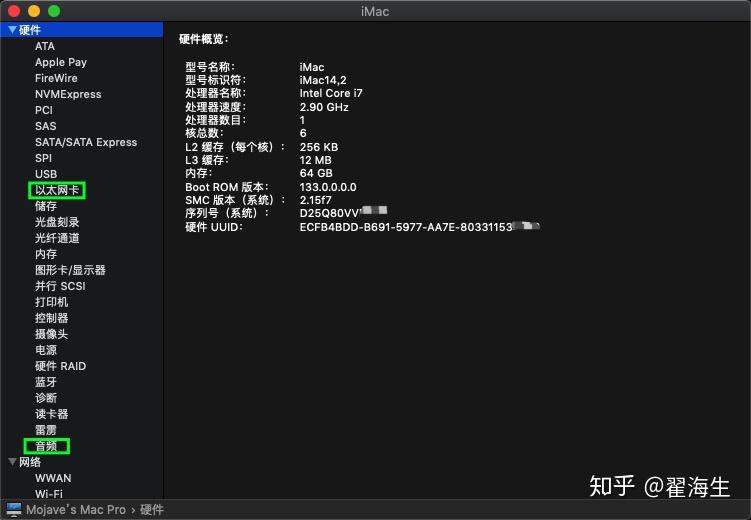Collapse the 硬件 disclosure triangle
The width and height of the screenshot is (751, 520).
[x=12, y=30]
